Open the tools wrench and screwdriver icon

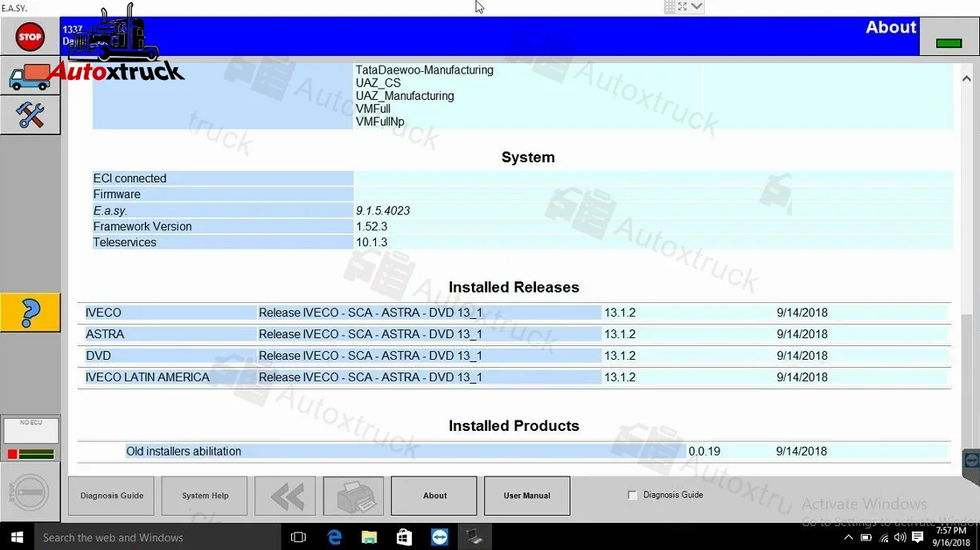click(30, 115)
